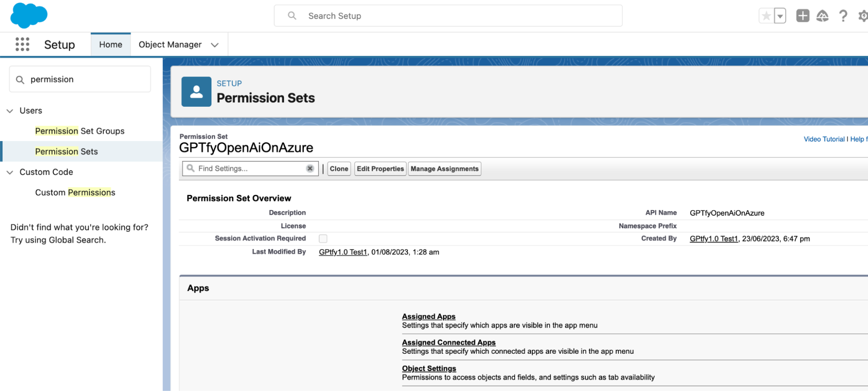Viewport: 868px width, 391px height.
Task: Collapse the Users section in sidebar
Action: tap(10, 111)
